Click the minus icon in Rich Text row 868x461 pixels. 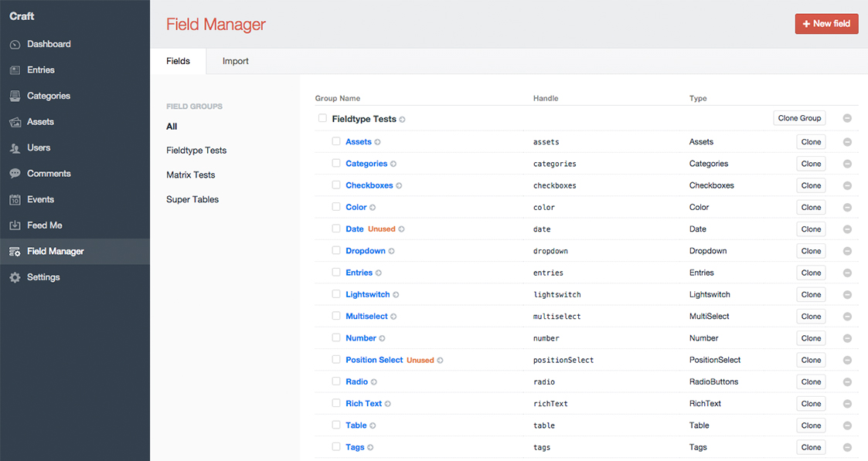847,404
